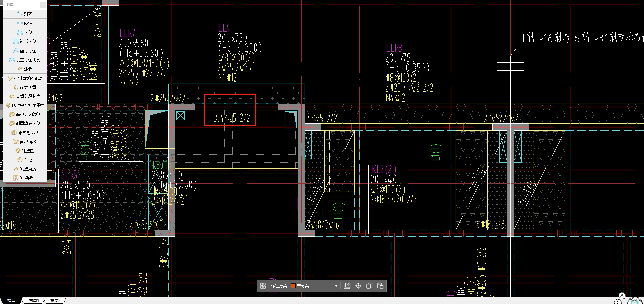Choose 点到直线的距离 point-to-line distance tool
The height and width of the screenshot is (304, 644).
25,78
